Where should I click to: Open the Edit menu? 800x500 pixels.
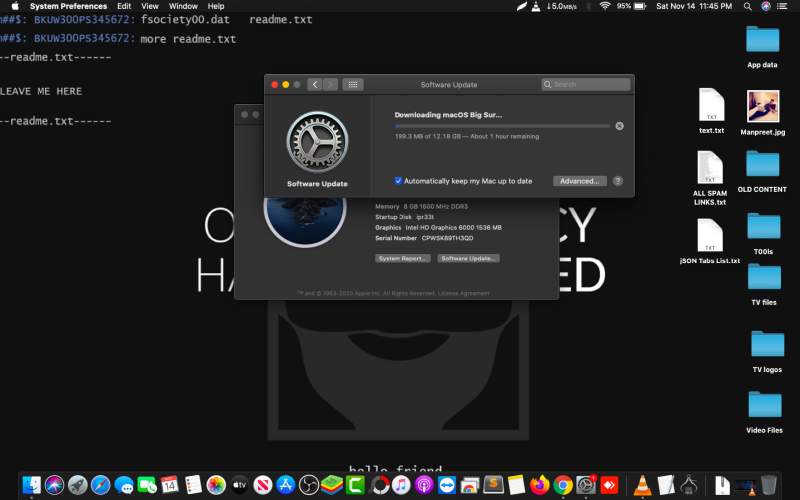(x=124, y=6)
